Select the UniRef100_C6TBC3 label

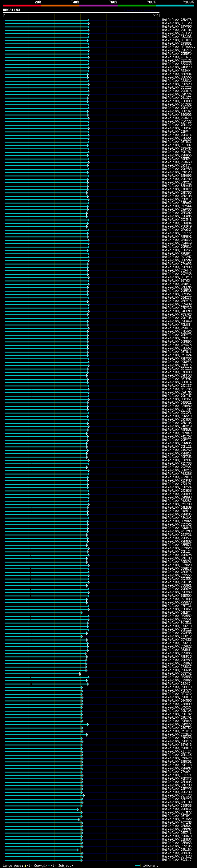[x=176, y=40]
